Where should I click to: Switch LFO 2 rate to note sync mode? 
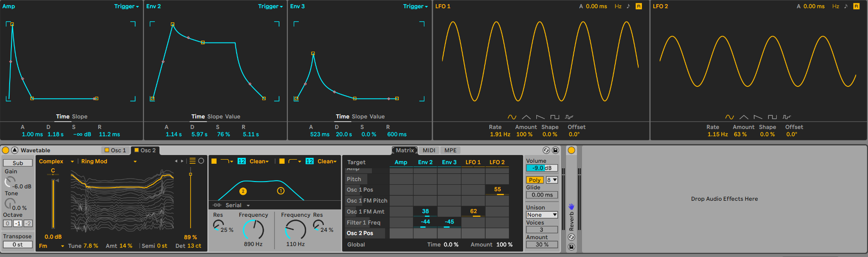click(x=846, y=6)
